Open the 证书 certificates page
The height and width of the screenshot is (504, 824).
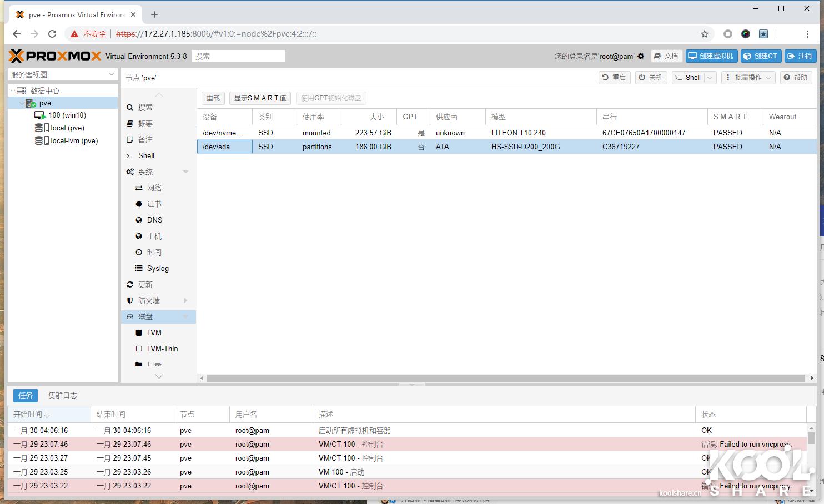(153, 204)
